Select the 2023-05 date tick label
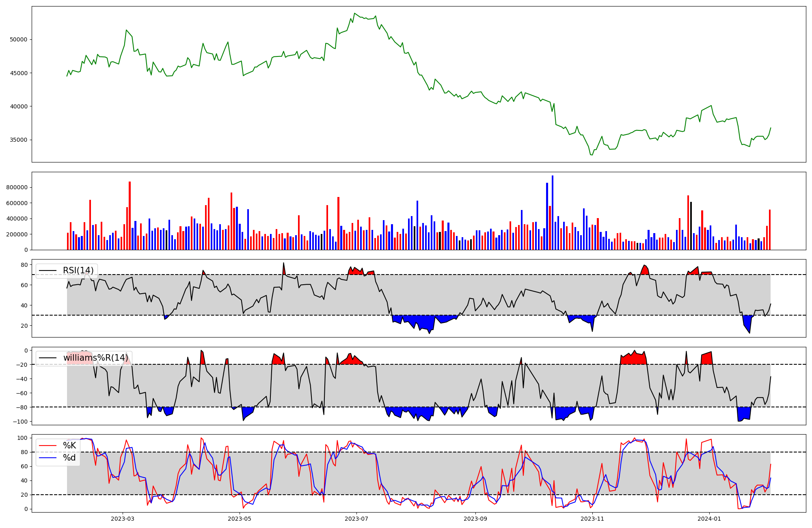Viewport: 812px width, 528px height. coord(240,519)
